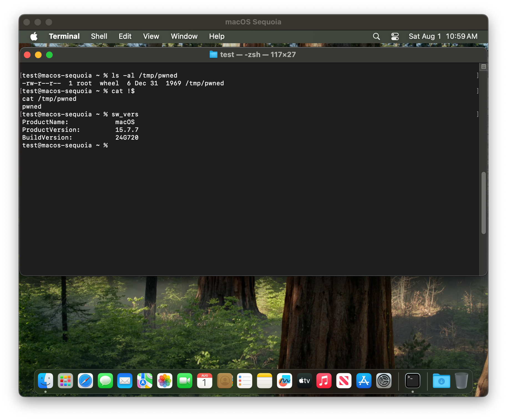Open App Store from the Dock
Viewport: 507px width, 420px height.
coord(364,381)
